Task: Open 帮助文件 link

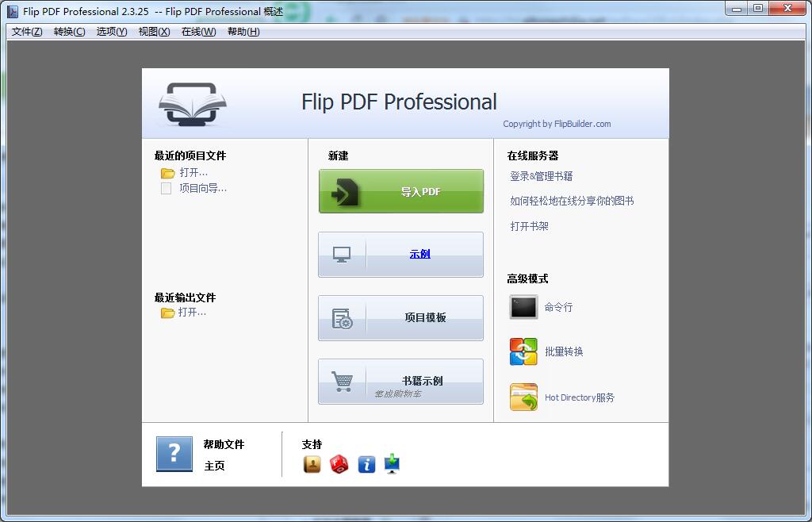Action: 224,444
